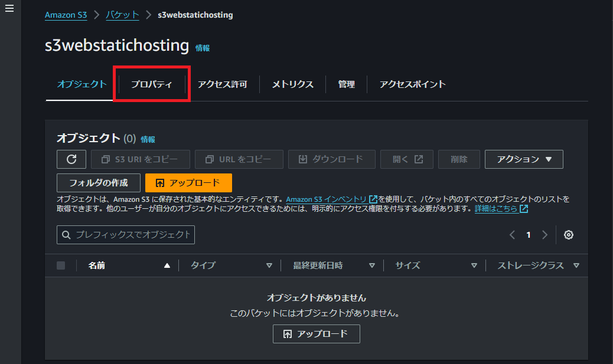Viewport: 613px width, 364px height.
Task: Click the 詳細はこちら external link icon
Action: click(524, 208)
